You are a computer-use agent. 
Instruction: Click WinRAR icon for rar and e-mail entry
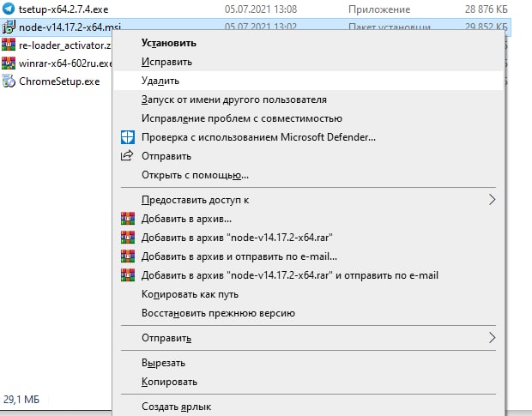coord(128,275)
